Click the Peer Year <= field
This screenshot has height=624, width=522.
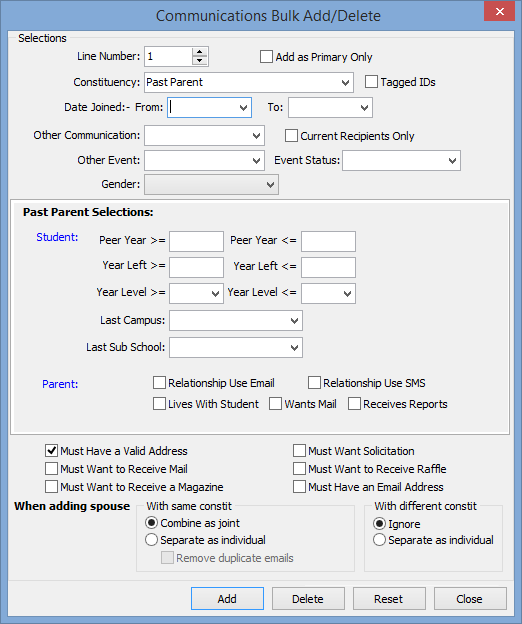tap(328, 241)
